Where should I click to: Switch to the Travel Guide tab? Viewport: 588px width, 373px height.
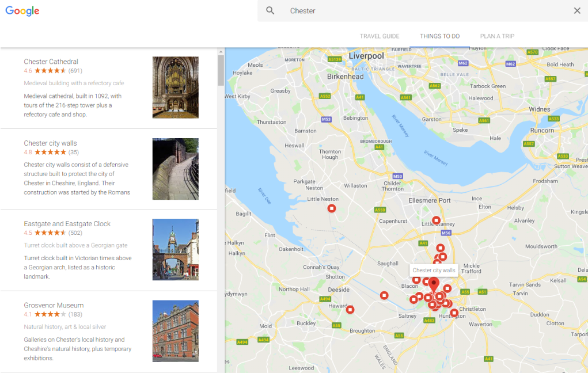click(380, 36)
